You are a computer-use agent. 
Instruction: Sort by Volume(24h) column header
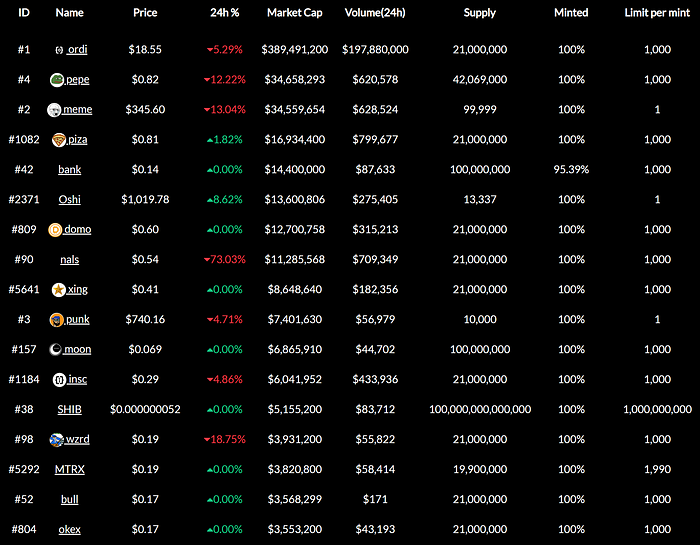coord(375,13)
